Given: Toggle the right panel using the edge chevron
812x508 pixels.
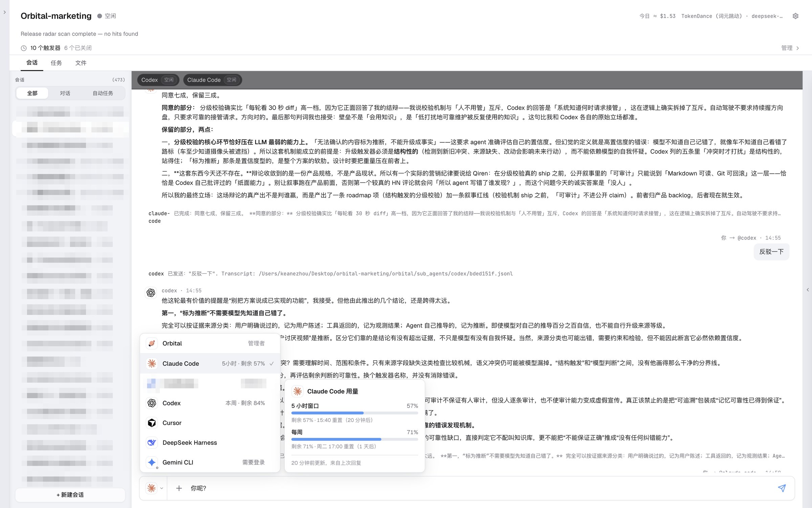Looking at the screenshot, I should (808, 290).
